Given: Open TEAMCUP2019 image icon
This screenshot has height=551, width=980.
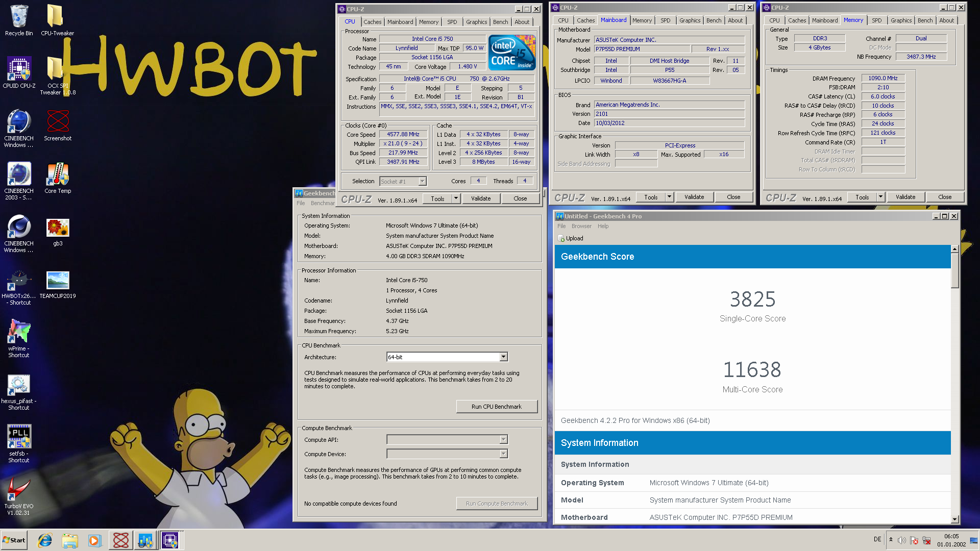Looking at the screenshot, I should tap(58, 283).
